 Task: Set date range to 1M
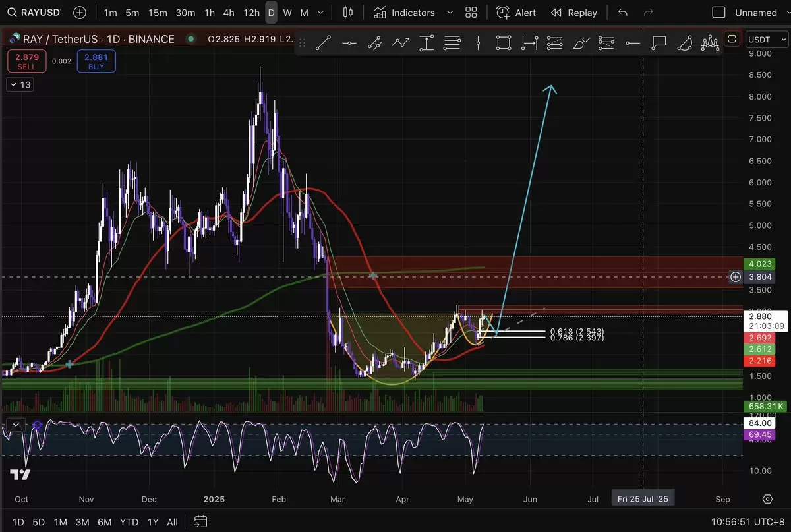pyautogui.click(x=60, y=522)
